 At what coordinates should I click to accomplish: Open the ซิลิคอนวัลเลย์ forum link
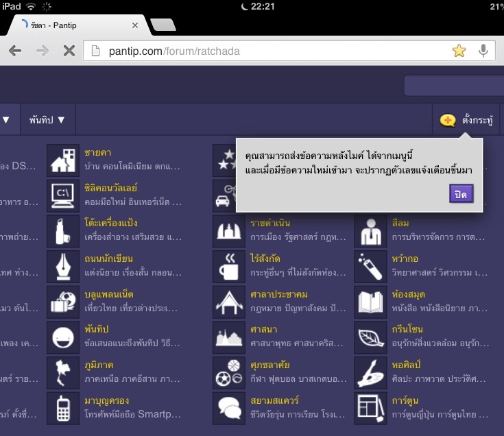coord(111,188)
